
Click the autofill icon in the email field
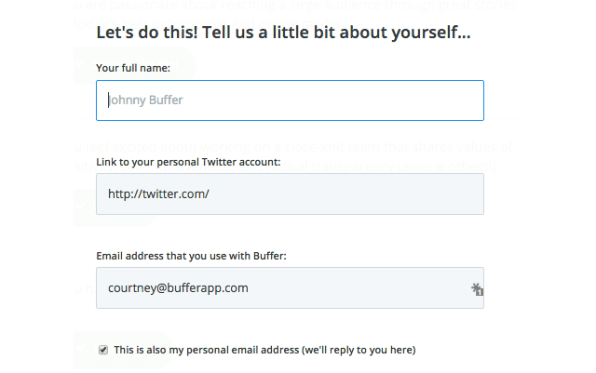point(477,289)
